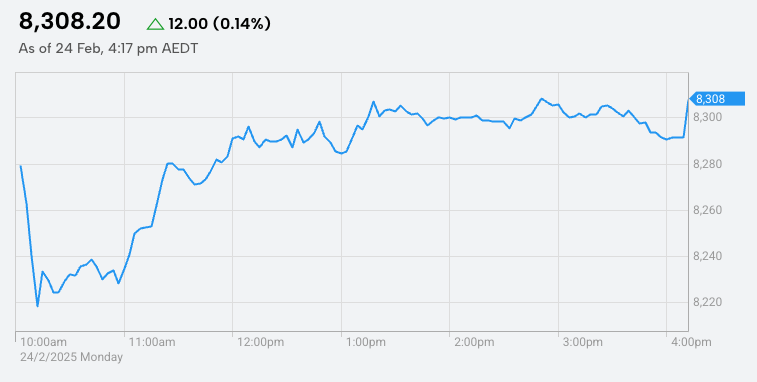
Task: Click the 11:00am time axis label
Action: point(152,342)
